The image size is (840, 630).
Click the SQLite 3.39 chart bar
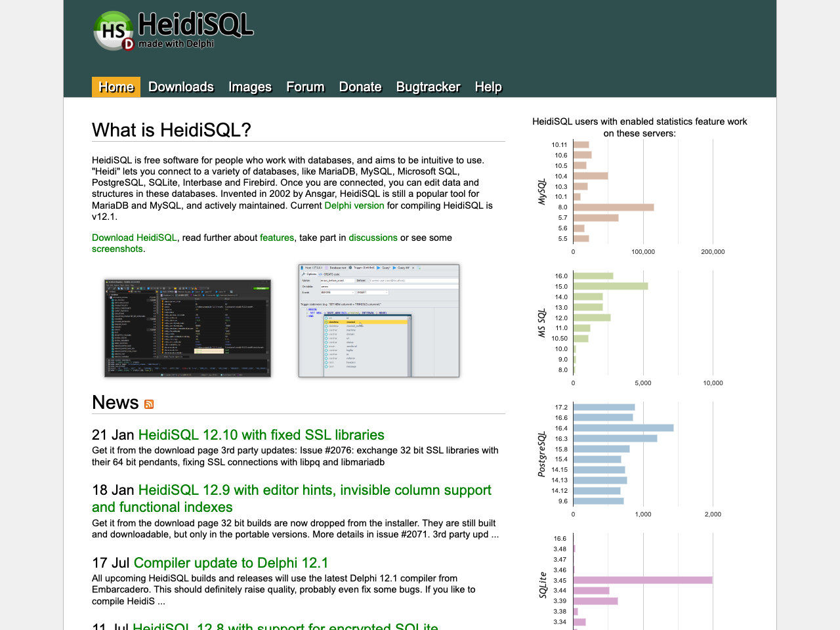tap(596, 601)
